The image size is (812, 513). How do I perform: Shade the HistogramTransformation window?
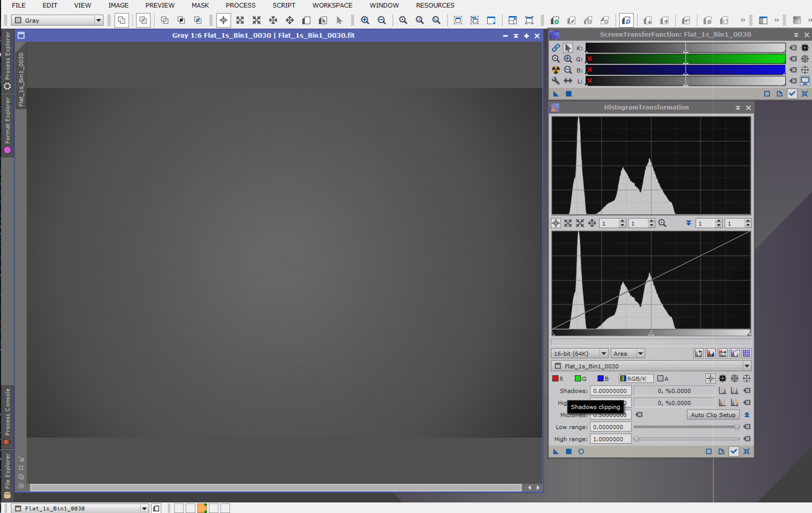click(x=738, y=108)
